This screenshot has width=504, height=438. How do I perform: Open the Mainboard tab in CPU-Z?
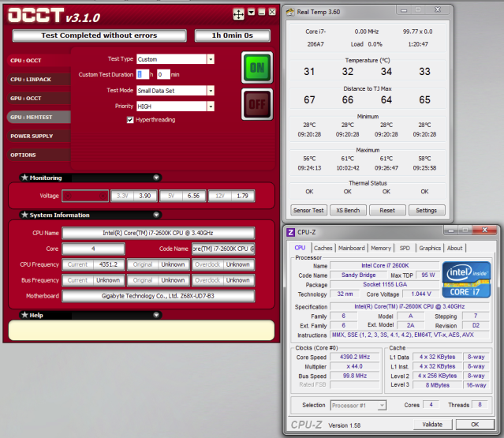pos(352,248)
